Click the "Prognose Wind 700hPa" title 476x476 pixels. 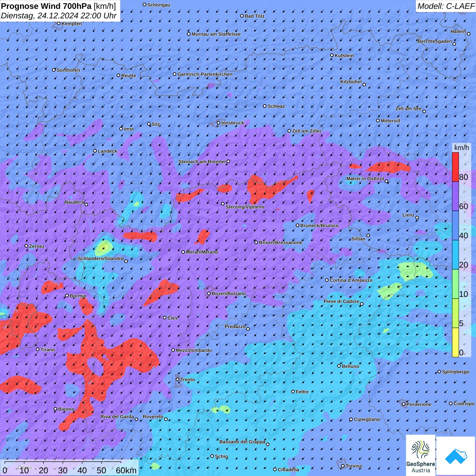click(x=46, y=6)
